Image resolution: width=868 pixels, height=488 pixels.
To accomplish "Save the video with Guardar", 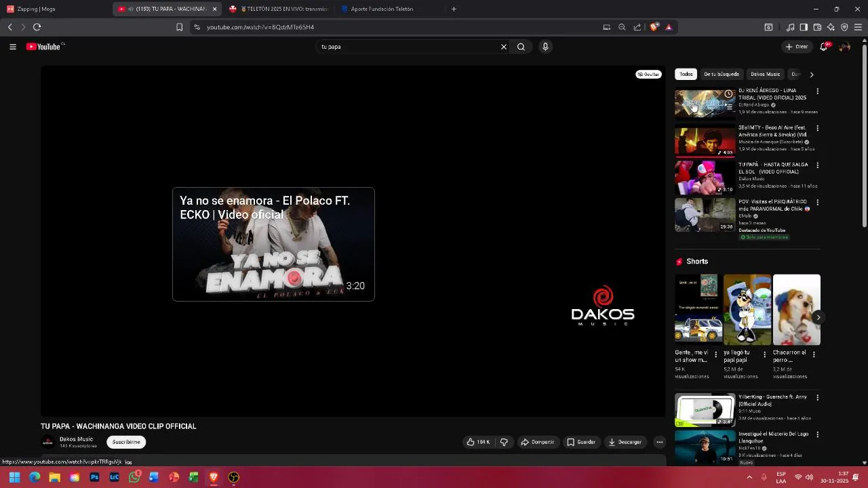I will click(581, 442).
